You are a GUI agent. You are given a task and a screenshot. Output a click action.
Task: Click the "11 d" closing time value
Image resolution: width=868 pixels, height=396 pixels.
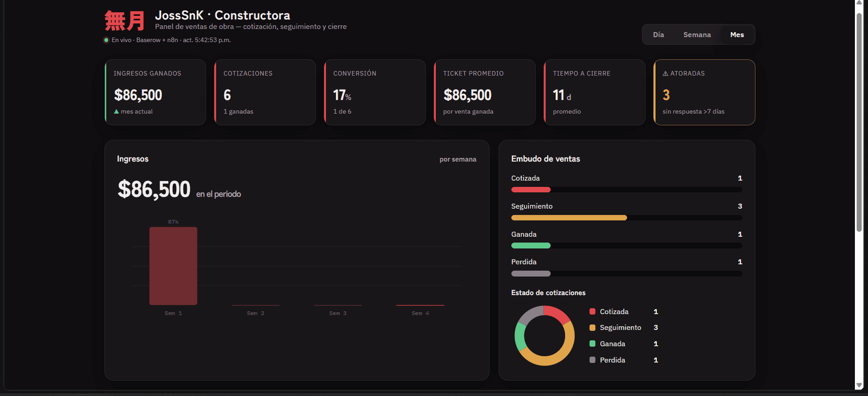point(562,95)
